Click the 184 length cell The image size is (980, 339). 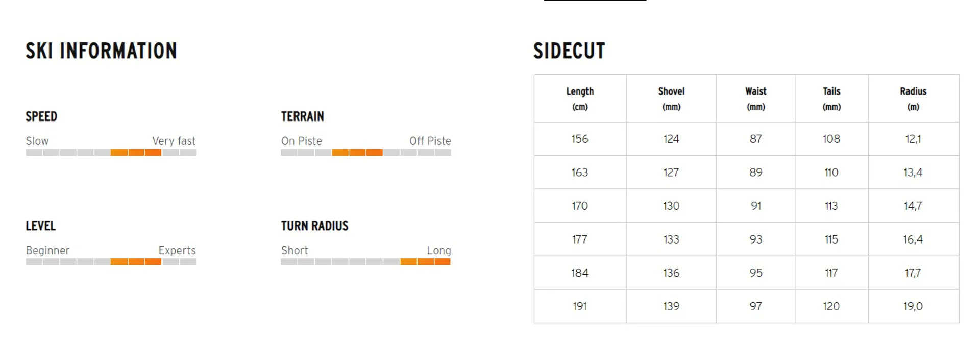click(580, 273)
